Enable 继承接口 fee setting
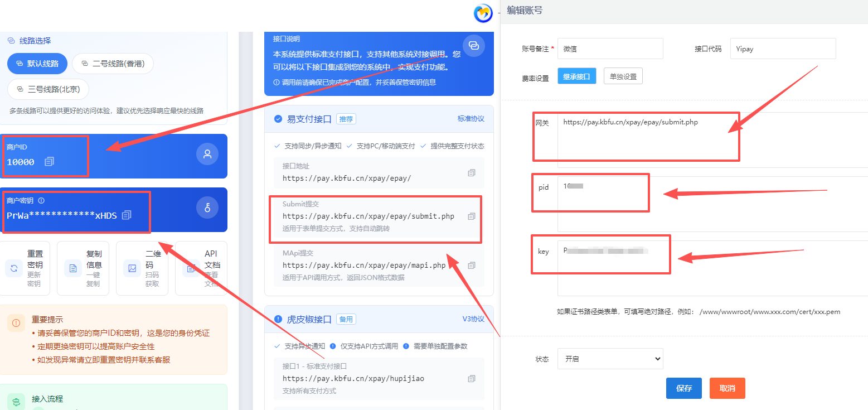868x410 pixels. [x=576, y=75]
